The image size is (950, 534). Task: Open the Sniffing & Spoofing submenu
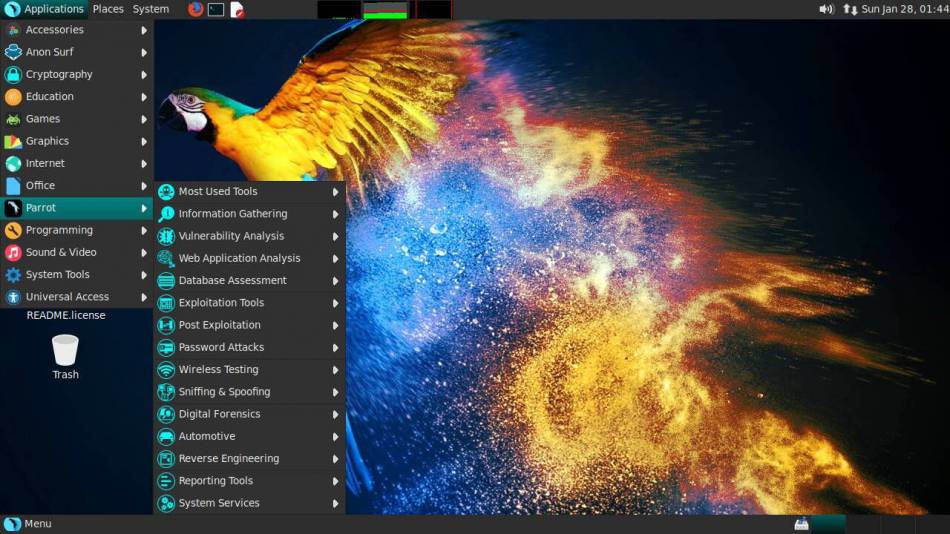click(250, 392)
